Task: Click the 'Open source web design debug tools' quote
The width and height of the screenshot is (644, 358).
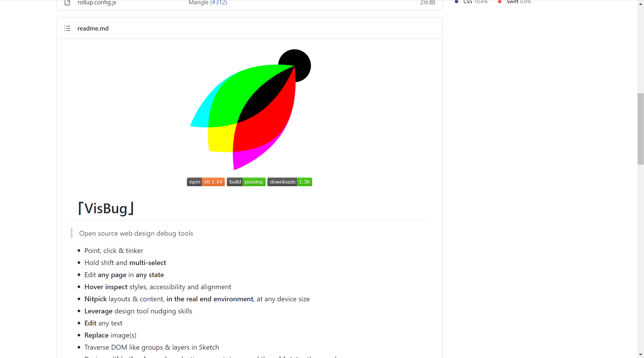Action: click(x=136, y=233)
